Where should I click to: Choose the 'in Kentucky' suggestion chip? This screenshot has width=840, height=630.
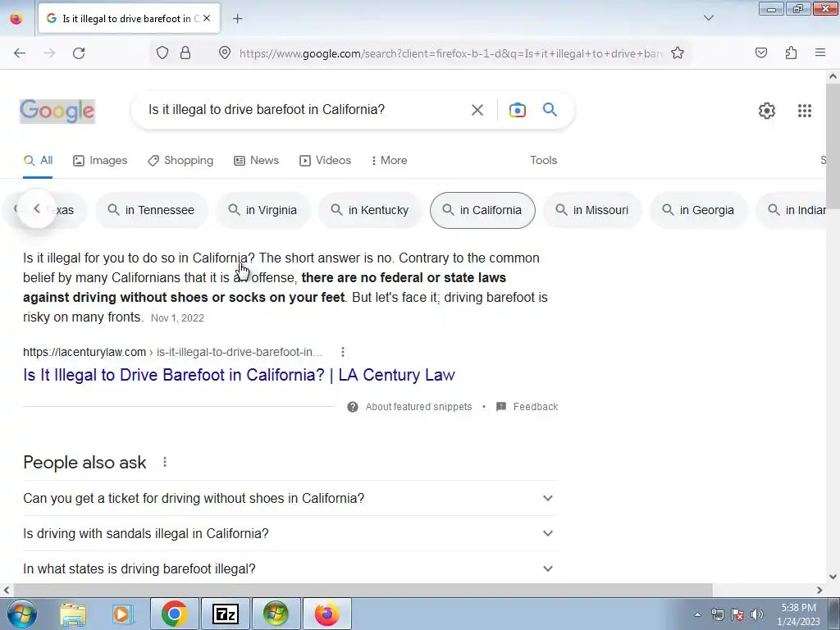(x=370, y=210)
